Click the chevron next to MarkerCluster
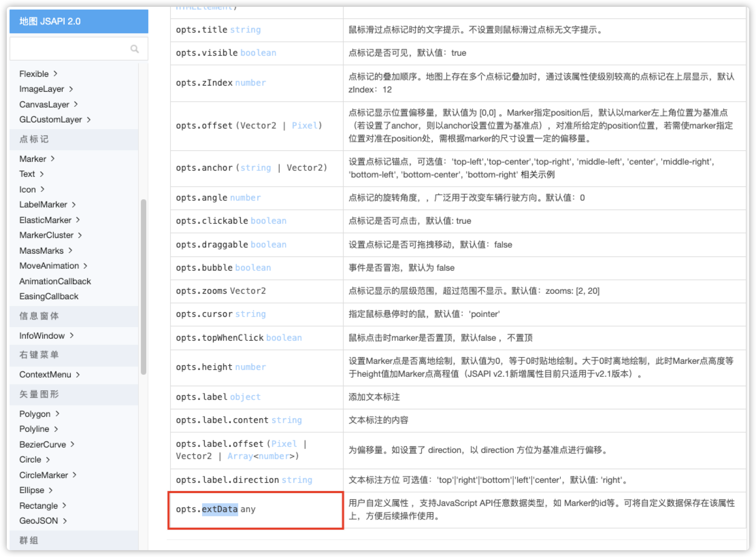 (x=80, y=235)
